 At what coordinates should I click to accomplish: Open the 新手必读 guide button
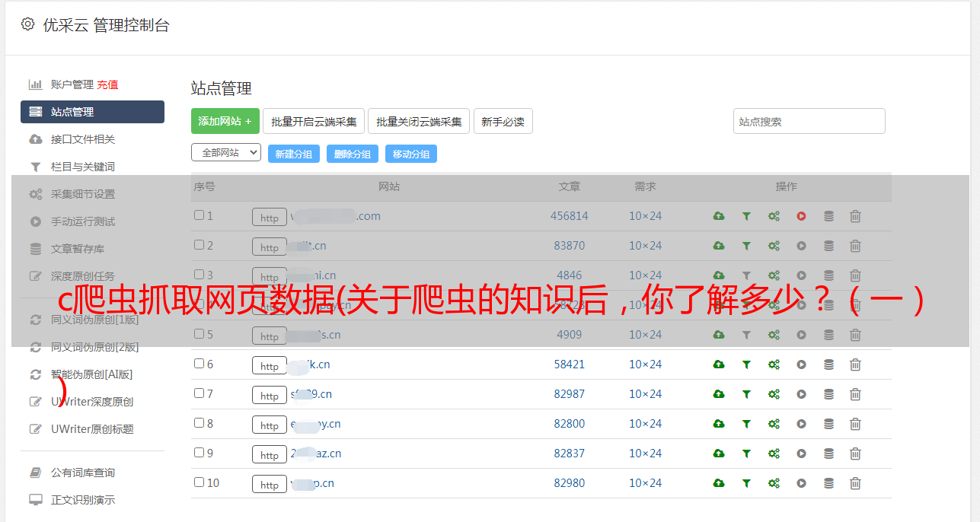coord(503,121)
